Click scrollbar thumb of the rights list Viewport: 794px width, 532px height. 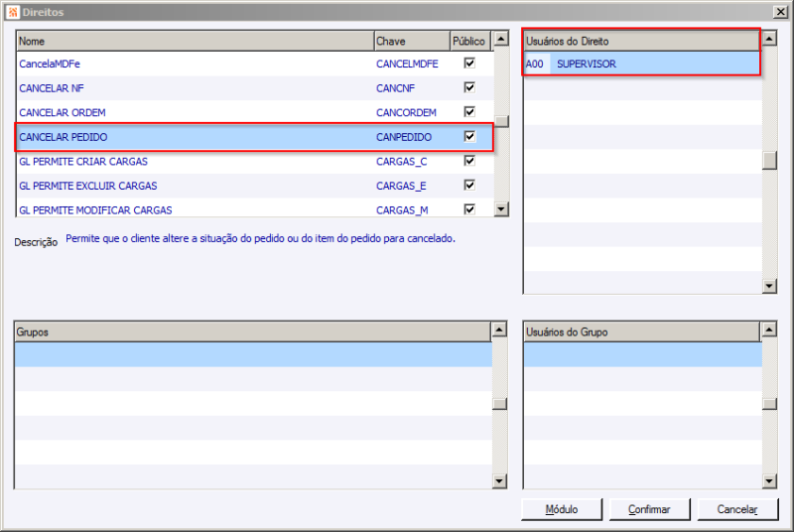501,121
